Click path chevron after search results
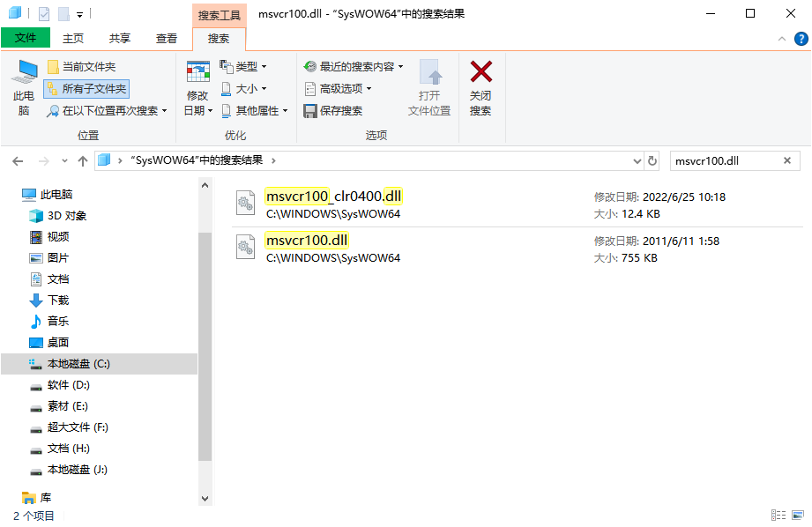This screenshot has width=812, height=527. click(x=273, y=161)
